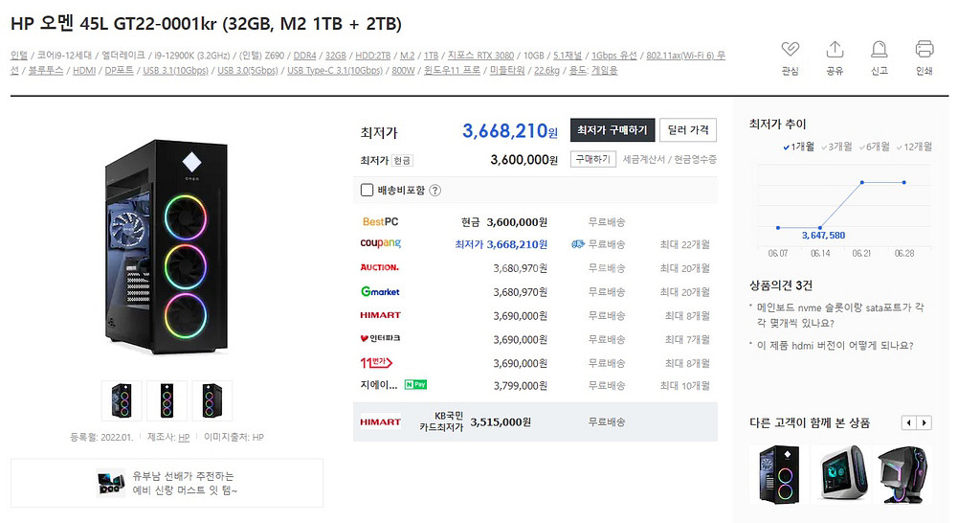Click the 상품의견 3건 heading
Image resolution: width=980 pixels, height=523 pixels.
point(781,285)
